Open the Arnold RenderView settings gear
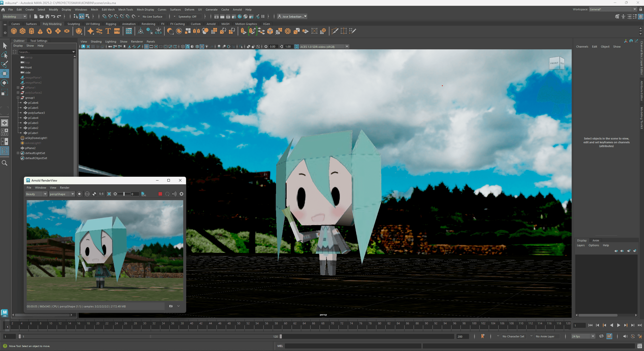The width and height of the screenshot is (644, 351). point(181,194)
